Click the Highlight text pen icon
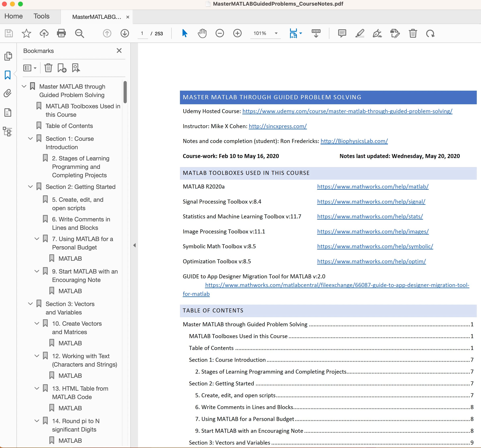481x448 pixels. (359, 33)
